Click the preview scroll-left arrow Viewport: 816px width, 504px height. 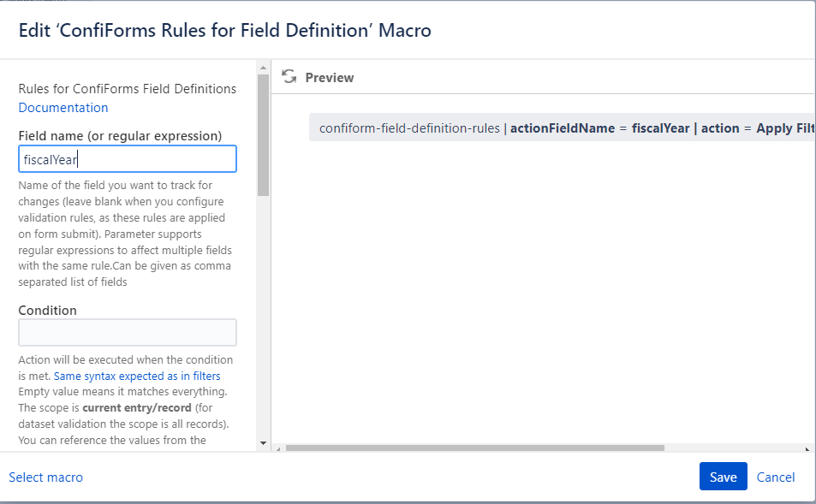[x=278, y=448]
